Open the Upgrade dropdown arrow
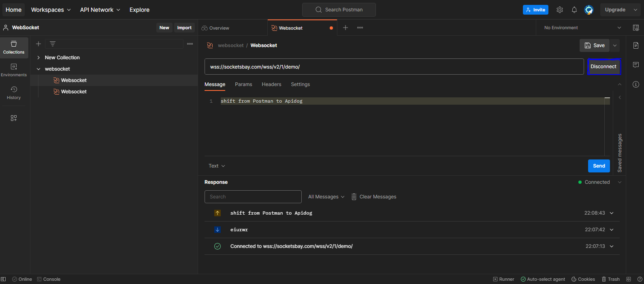The width and height of the screenshot is (644, 284). pyautogui.click(x=635, y=10)
